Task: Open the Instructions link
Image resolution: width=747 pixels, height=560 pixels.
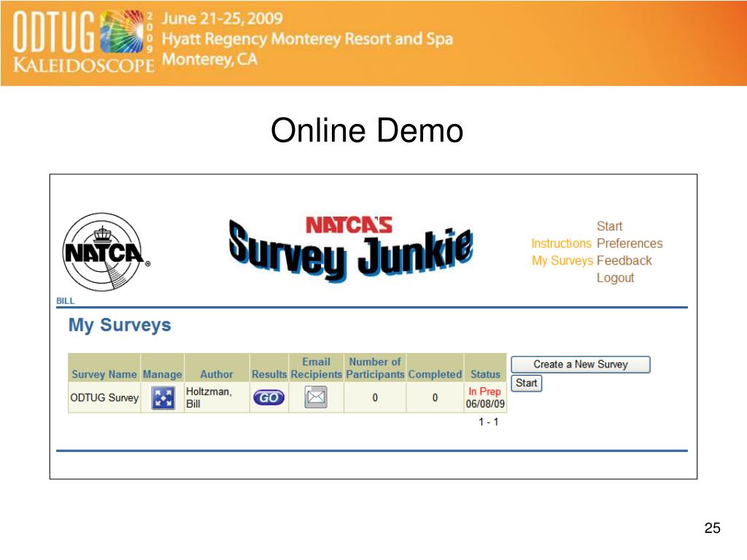Action: click(561, 244)
